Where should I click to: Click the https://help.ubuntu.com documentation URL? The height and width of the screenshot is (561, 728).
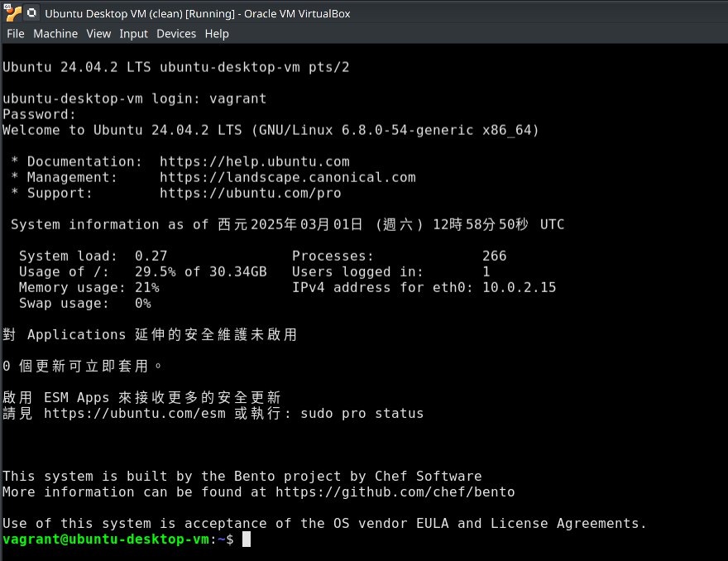(254, 161)
